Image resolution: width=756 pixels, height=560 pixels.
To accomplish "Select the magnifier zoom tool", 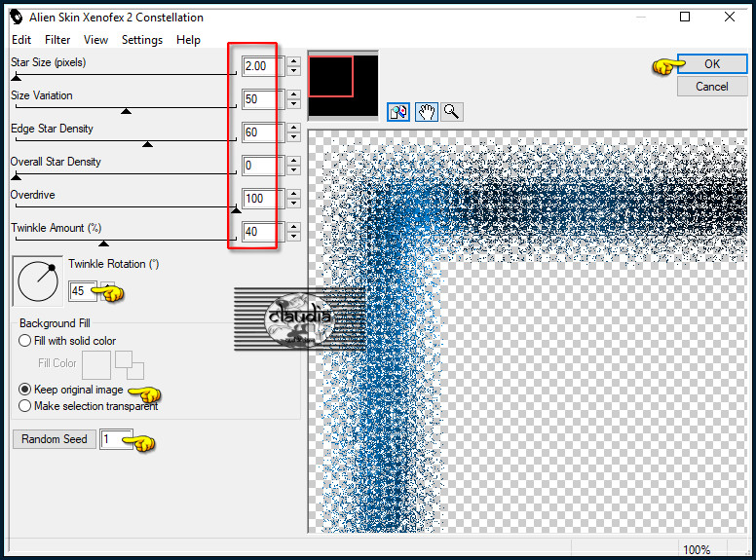I will tap(452, 112).
